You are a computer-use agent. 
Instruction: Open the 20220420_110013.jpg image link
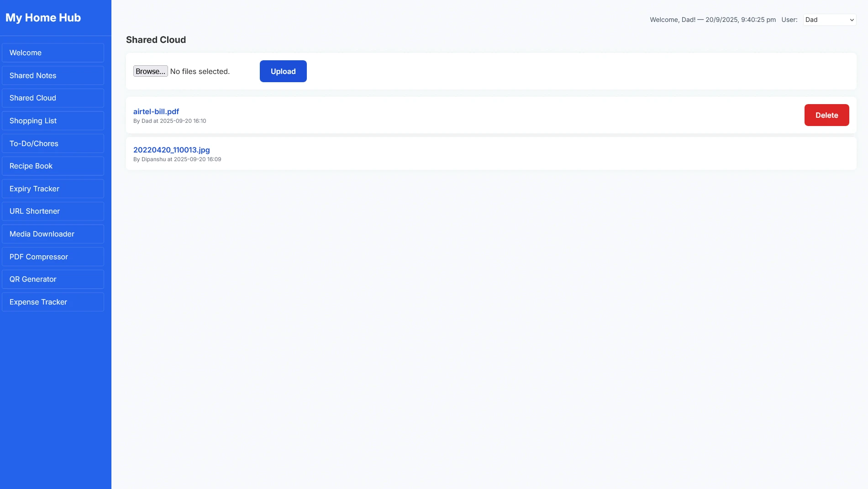point(172,150)
